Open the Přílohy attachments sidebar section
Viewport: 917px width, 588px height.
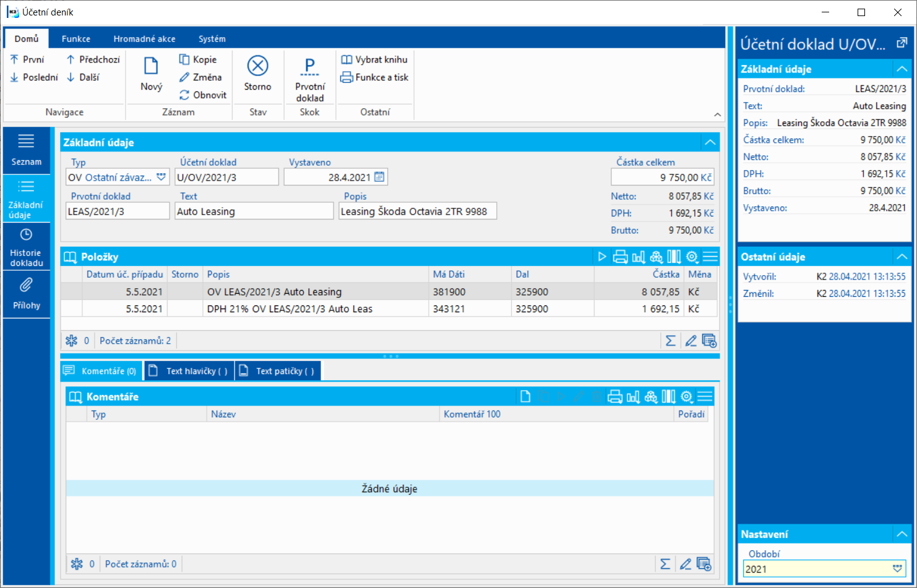point(26,293)
